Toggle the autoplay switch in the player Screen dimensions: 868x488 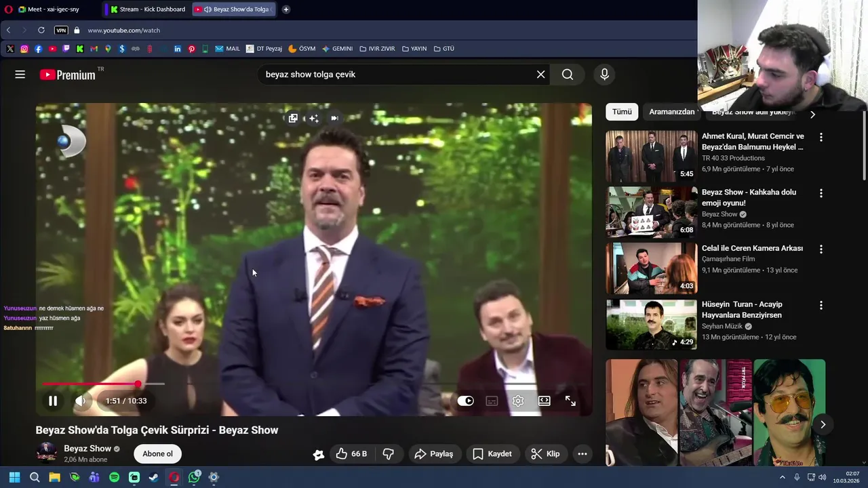pyautogui.click(x=465, y=401)
